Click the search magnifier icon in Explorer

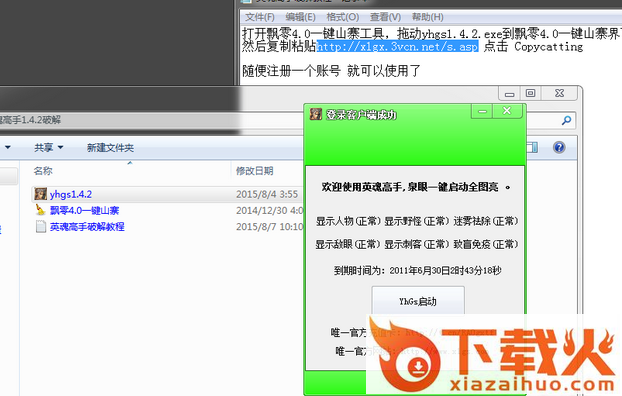tap(566, 120)
